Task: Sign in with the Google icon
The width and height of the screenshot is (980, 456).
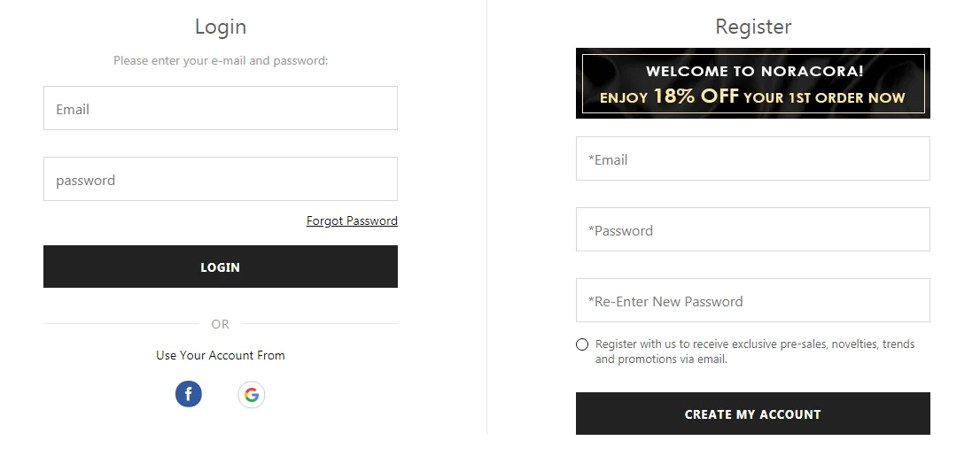Action: pos(252,394)
